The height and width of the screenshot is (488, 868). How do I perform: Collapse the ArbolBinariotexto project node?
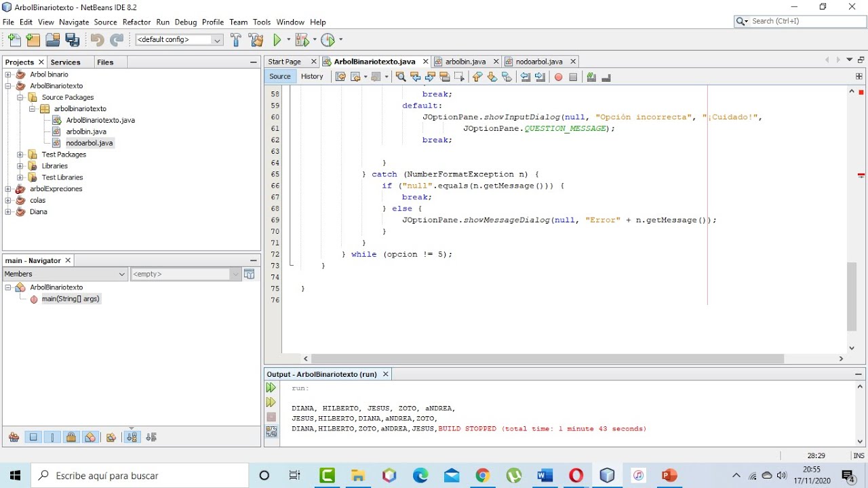pos(8,86)
